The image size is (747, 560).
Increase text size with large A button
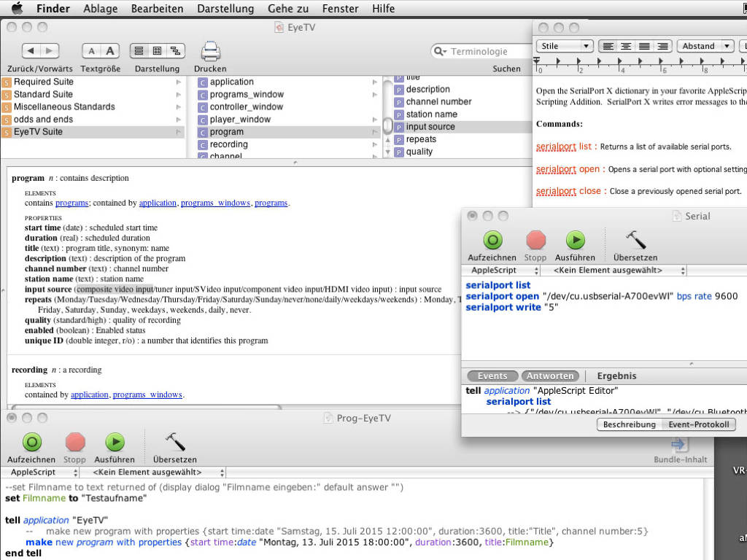[110, 51]
